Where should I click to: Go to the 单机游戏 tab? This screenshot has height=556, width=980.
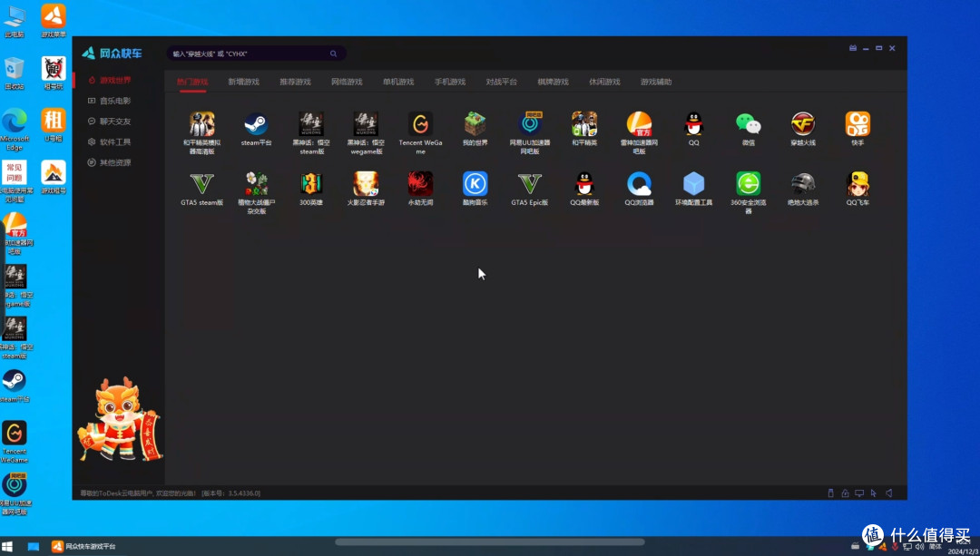[398, 82]
